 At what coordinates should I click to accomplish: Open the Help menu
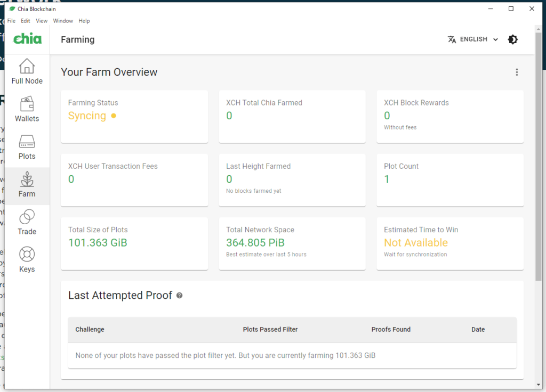pyautogui.click(x=84, y=21)
